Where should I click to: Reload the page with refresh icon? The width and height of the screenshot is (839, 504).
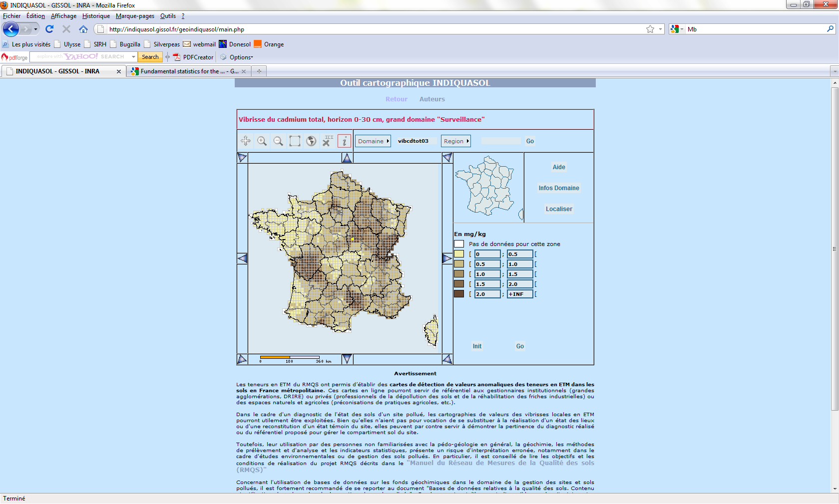(49, 29)
